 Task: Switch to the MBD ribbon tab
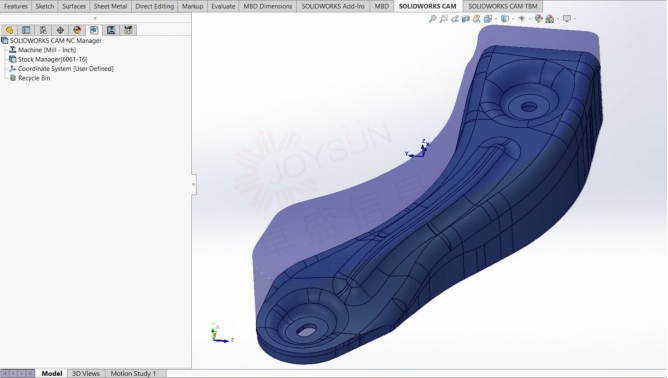coord(381,6)
